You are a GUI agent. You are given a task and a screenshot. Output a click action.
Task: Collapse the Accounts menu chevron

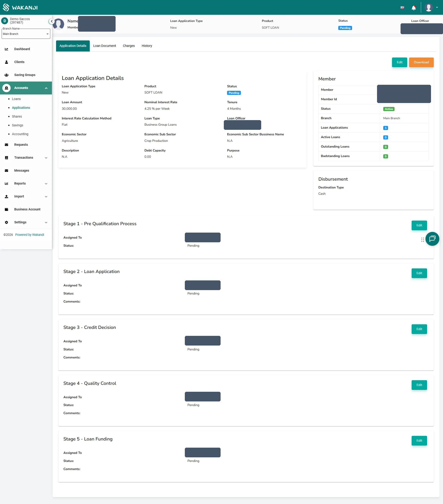tap(46, 88)
